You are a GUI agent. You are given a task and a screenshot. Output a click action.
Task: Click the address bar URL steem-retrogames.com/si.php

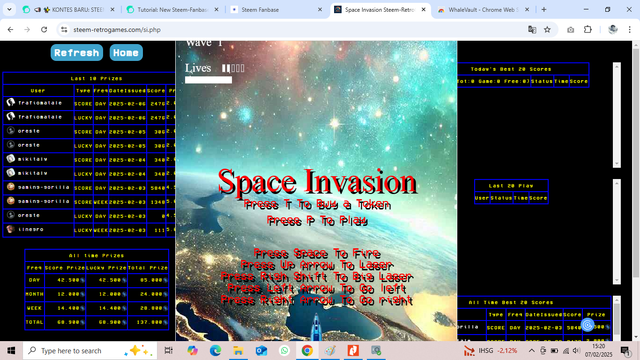[x=117, y=30]
